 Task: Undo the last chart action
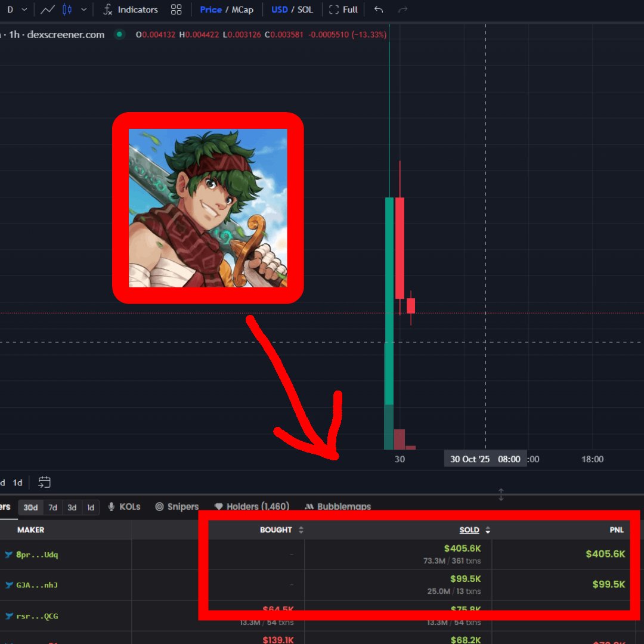pos(379,10)
